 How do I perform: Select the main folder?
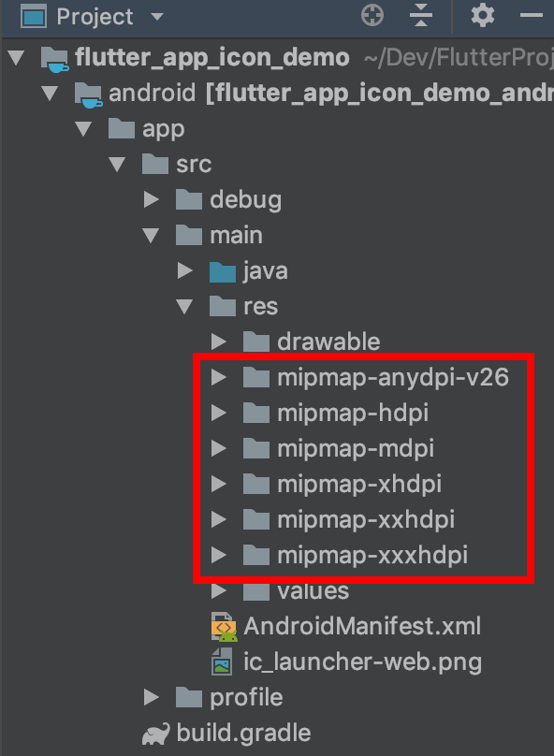tap(236, 235)
